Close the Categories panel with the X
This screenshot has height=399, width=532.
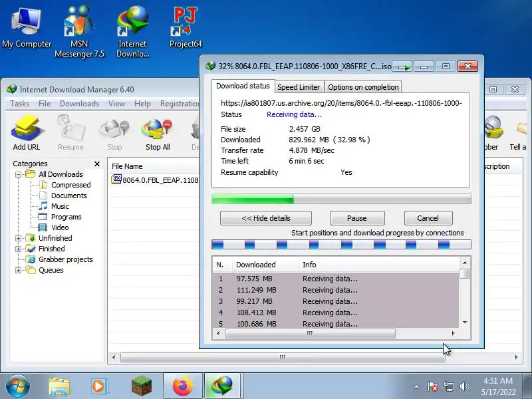tap(97, 164)
